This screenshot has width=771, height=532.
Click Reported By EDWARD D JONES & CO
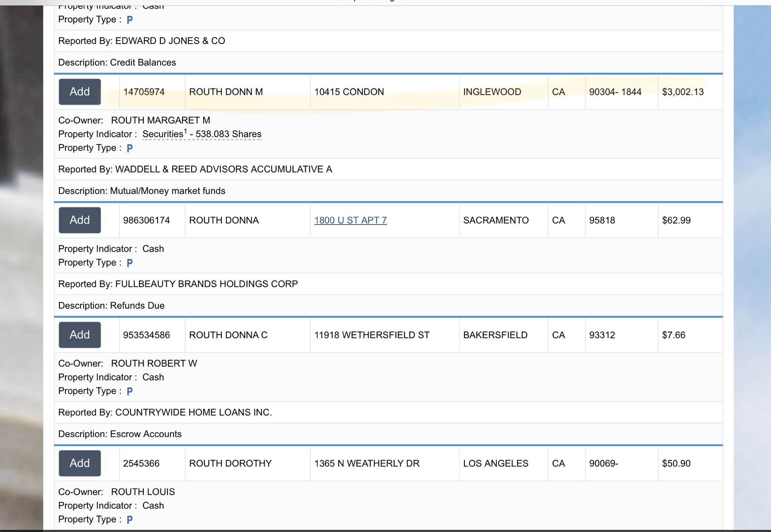(x=142, y=41)
